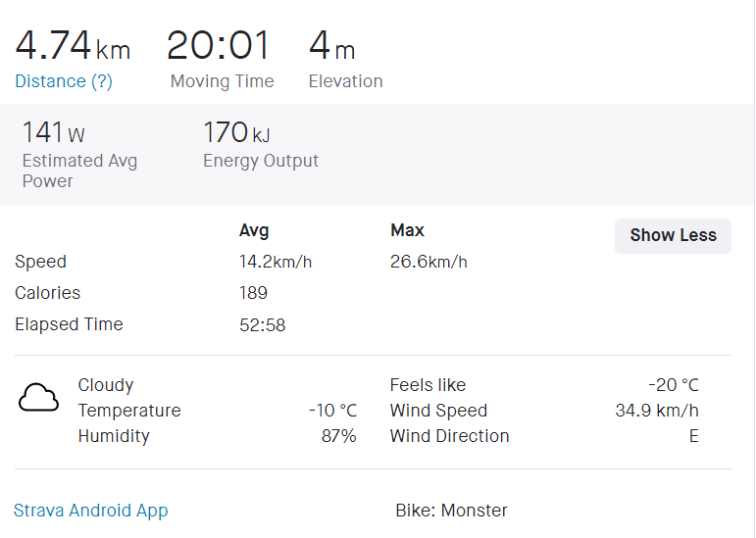Select the 20:01 moving time value

218,46
